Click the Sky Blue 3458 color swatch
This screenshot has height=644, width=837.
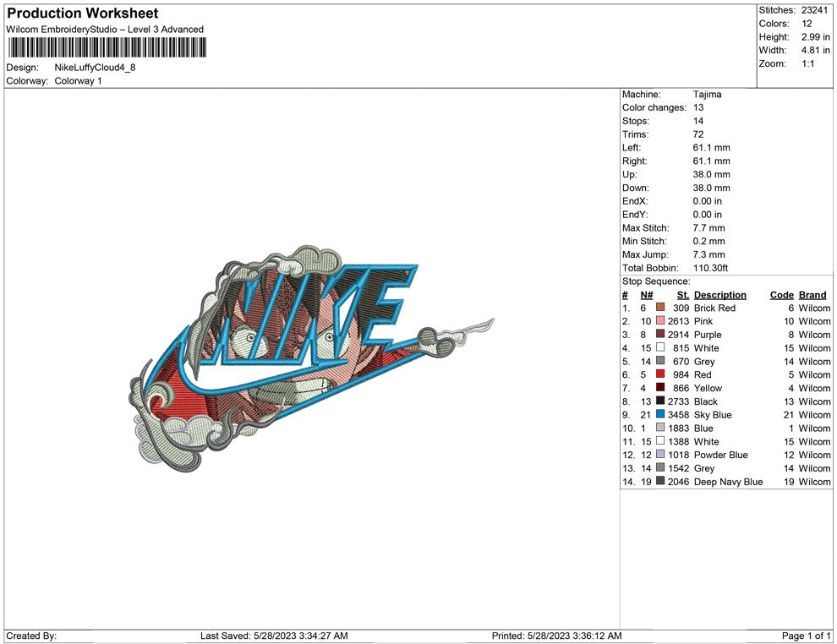[660, 414]
